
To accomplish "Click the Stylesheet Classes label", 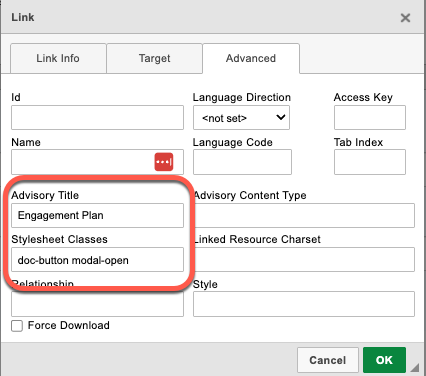I will click(59, 239).
